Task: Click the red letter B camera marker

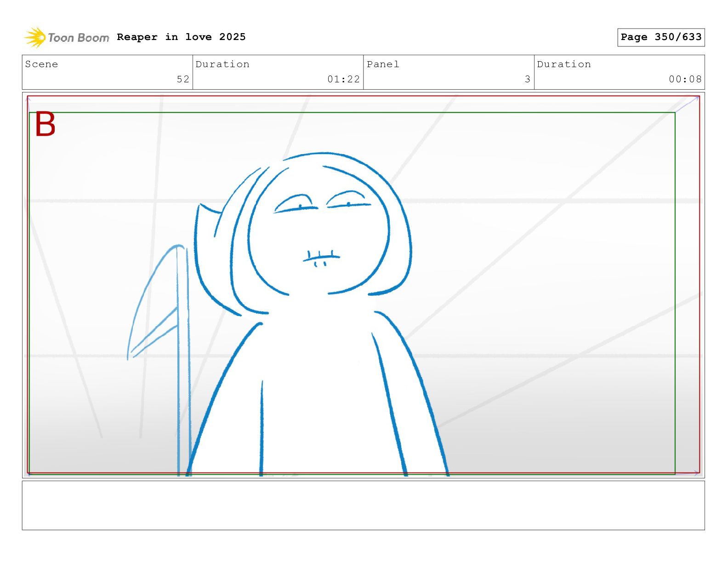Action: point(45,124)
